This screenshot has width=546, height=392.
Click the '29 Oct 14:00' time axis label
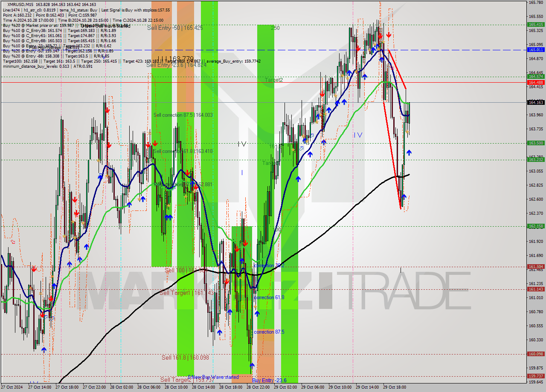(x=367, y=388)
